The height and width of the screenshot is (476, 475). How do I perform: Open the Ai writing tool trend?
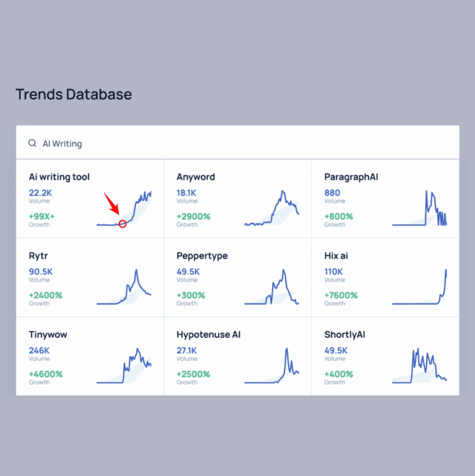[x=59, y=177]
